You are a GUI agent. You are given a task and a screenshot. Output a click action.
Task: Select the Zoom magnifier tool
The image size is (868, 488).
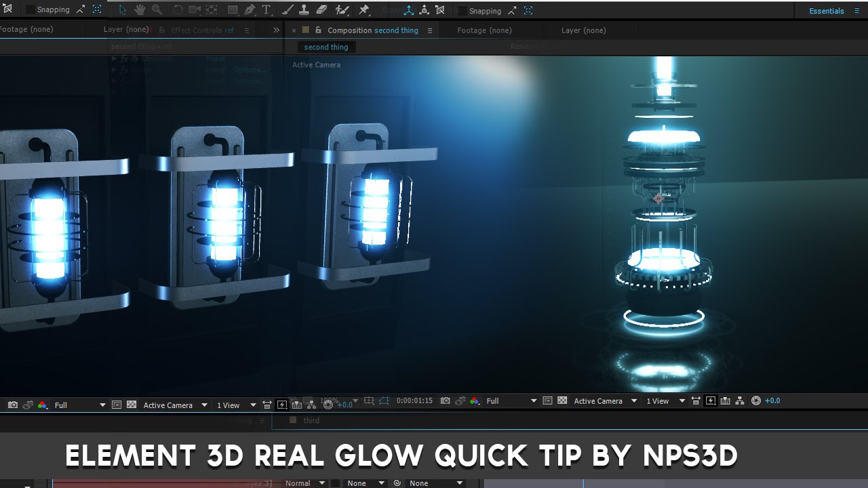(x=157, y=9)
